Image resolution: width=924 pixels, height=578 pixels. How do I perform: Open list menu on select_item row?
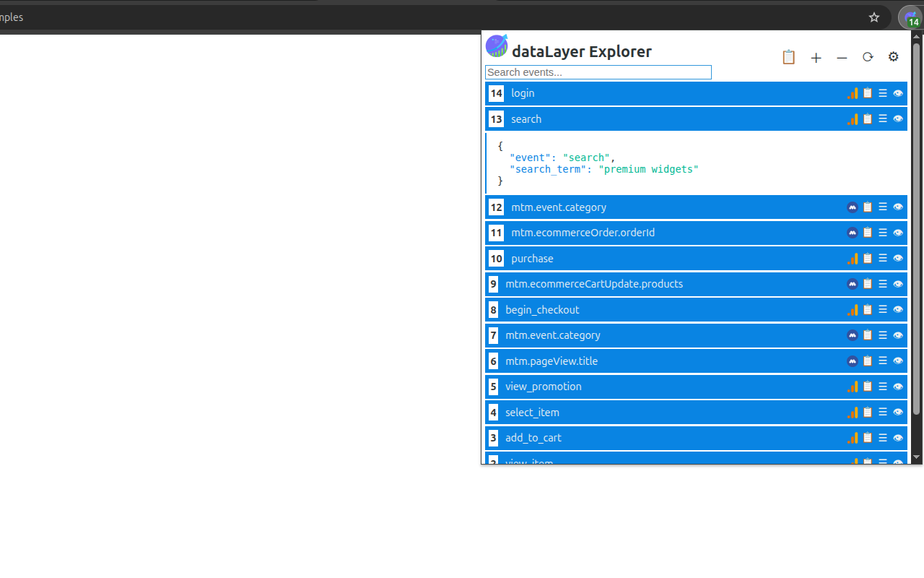tap(883, 413)
